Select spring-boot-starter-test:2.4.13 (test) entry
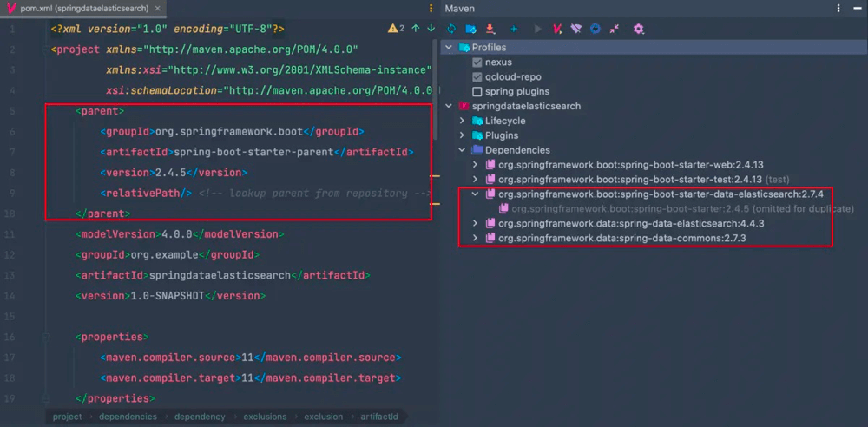868x427 pixels. pyautogui.click(x=643, y=180)
